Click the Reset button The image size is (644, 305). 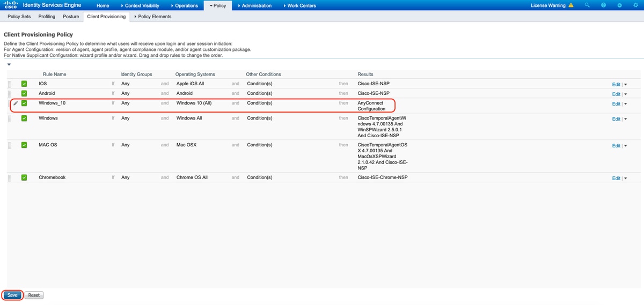(34, 295)
